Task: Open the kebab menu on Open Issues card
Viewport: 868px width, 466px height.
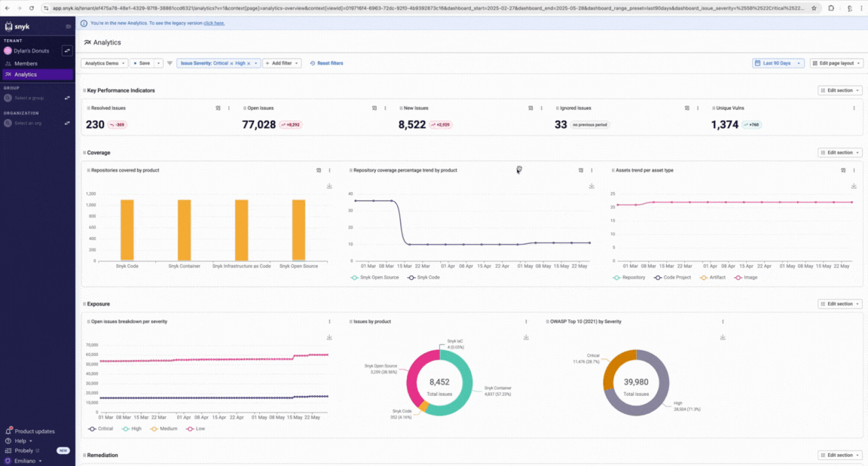Action: pos(385,108)
